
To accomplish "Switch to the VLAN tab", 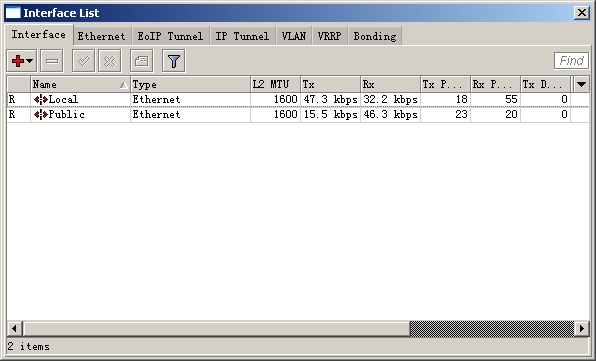I will coord(293,36).
